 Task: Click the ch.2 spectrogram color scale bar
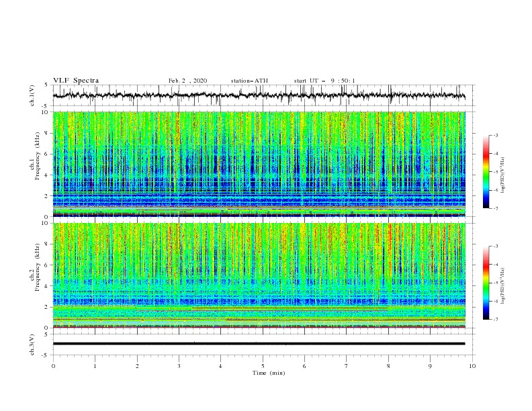[x=486, y=283]
